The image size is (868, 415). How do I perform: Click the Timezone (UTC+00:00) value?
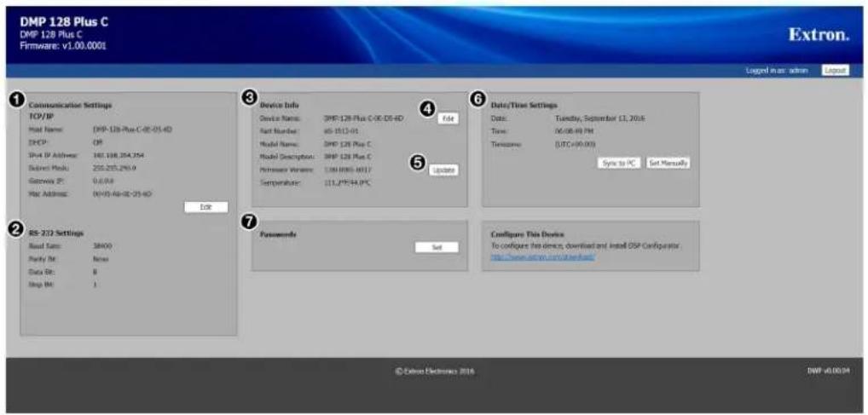575,144
